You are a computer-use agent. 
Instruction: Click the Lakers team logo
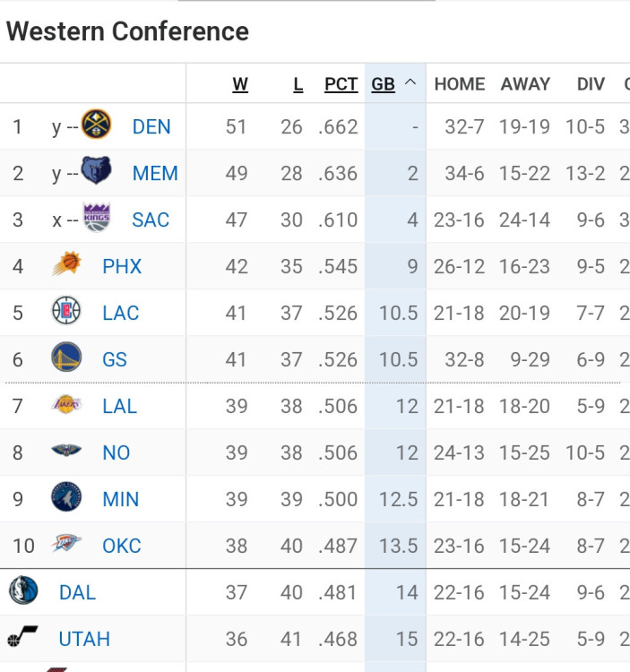pos(66,406)
